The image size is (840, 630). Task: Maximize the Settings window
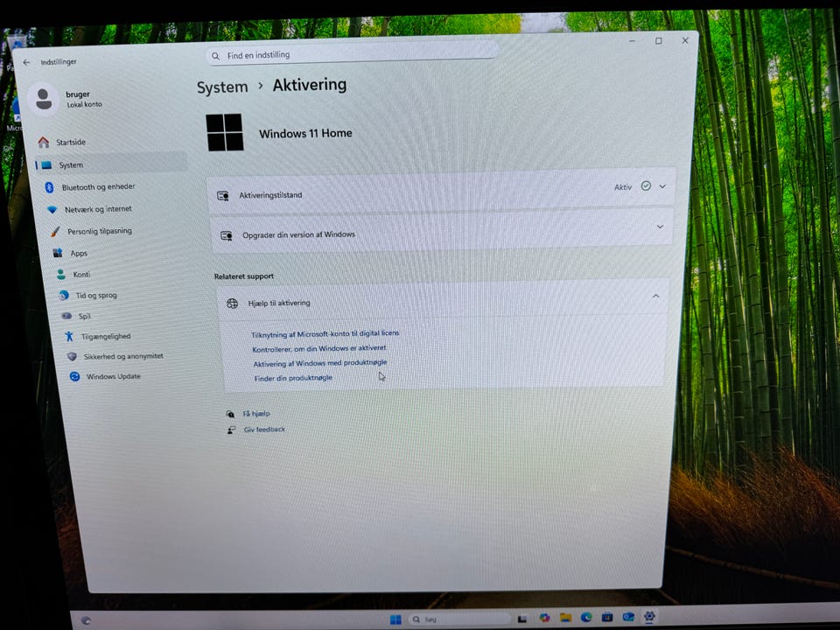coord(658,41)
